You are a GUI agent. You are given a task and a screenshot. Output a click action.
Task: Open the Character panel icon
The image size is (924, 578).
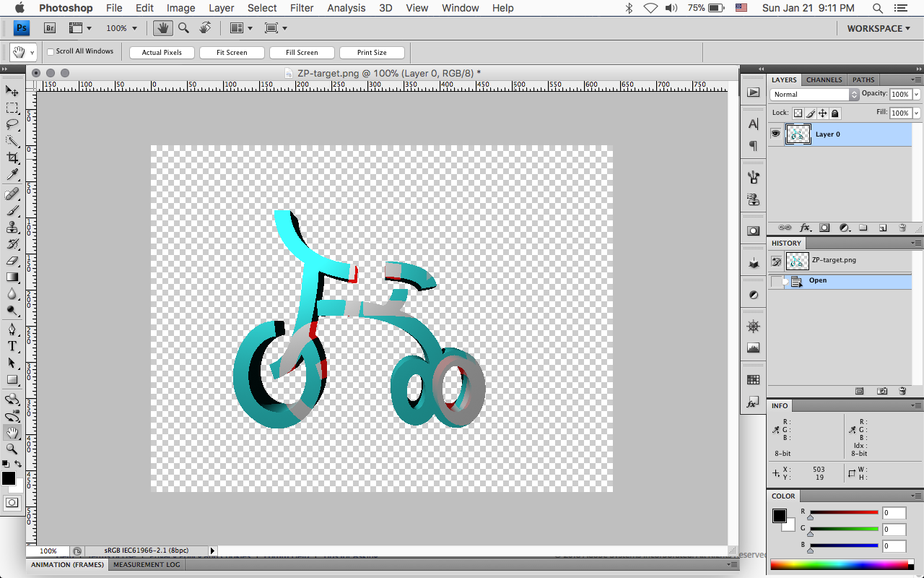point(754,124)
